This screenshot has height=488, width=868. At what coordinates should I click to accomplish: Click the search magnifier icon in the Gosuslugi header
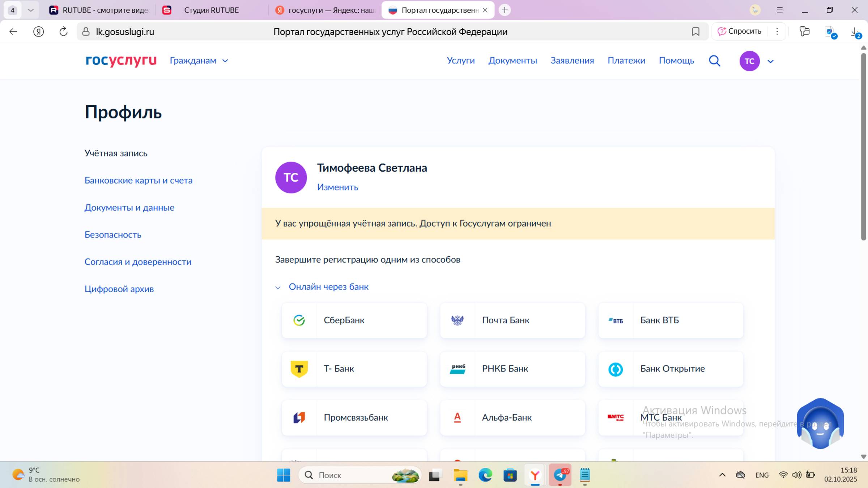tap(714, 61)
